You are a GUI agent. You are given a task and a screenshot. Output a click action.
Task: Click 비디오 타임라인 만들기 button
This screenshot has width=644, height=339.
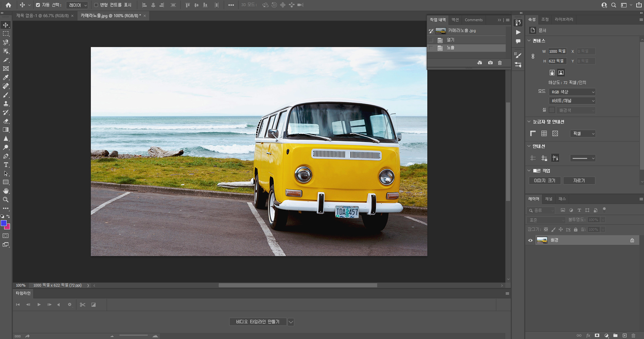[258, 322]
